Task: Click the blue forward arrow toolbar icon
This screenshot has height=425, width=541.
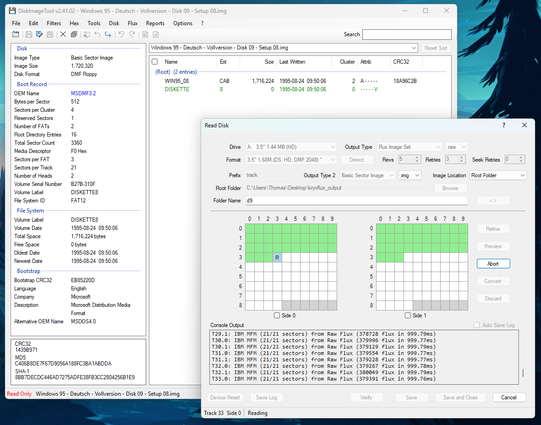Action: 108,34
